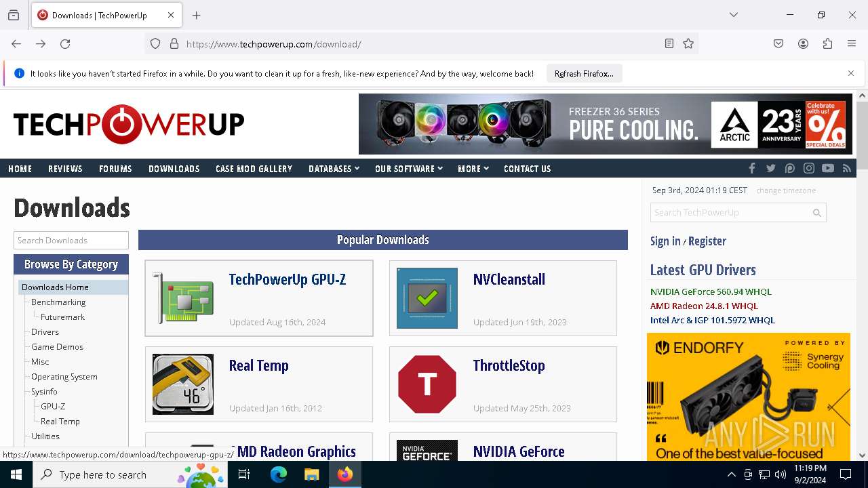The height and width of the screenshot is (488, 868).
Task: Launch Microsoft Edge from taskbar
Action: pyautogui.click(x=279, y=474)
